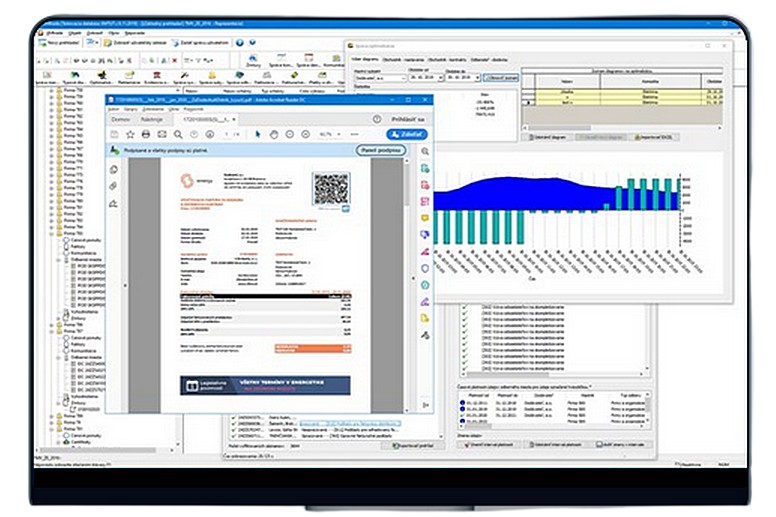Bookmark the PDF with the star icon
The image size is (776, 517).
tap(130, 134)
